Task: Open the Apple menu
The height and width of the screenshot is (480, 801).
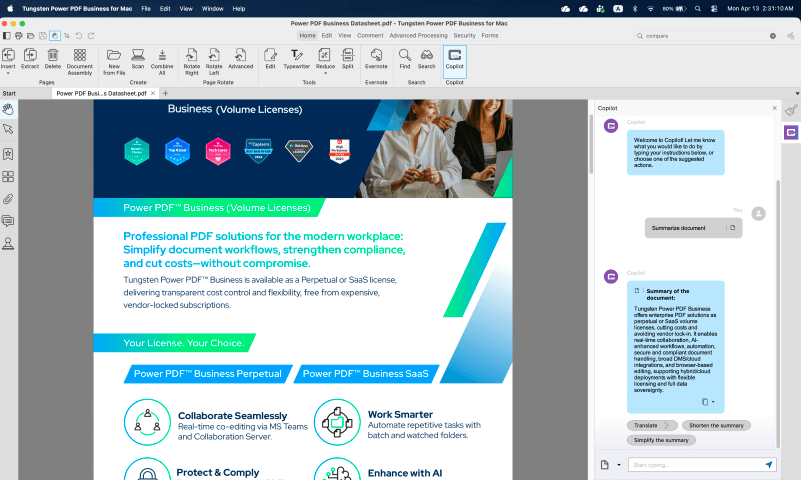Action: click(10, 9)
